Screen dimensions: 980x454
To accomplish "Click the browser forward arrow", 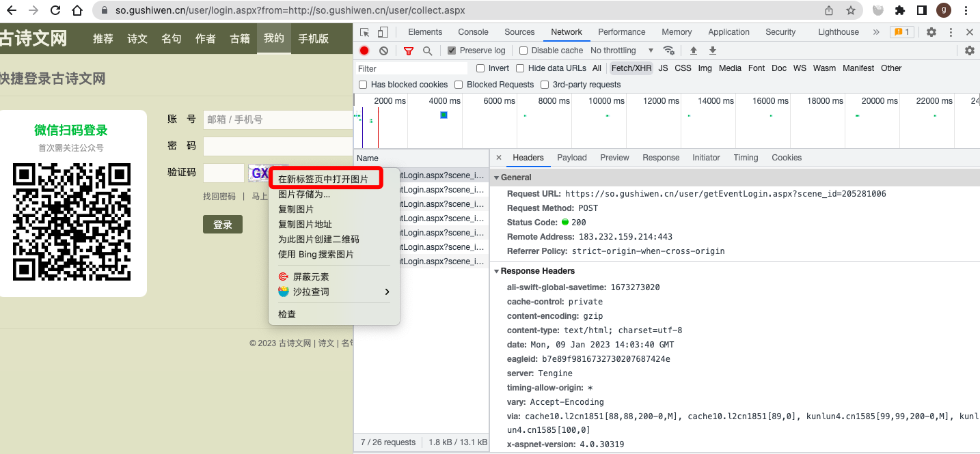I will [x=33, y=10].
